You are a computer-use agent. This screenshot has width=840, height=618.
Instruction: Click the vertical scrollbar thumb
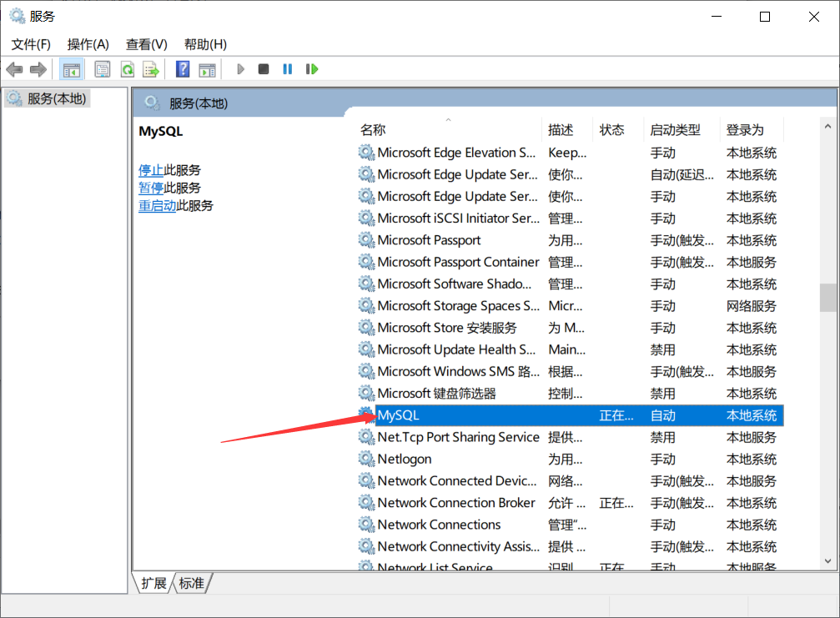pos(827,297)
